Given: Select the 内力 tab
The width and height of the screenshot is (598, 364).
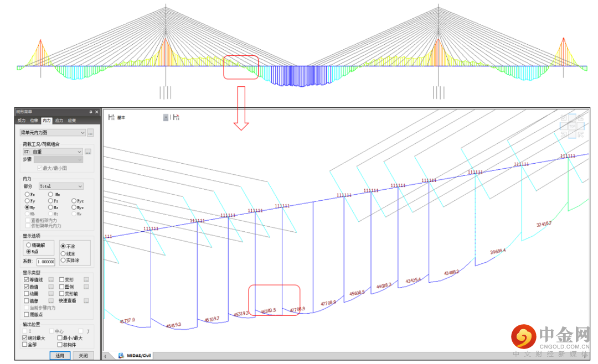Looking at the screenshot, I should (x=47, y=121).
